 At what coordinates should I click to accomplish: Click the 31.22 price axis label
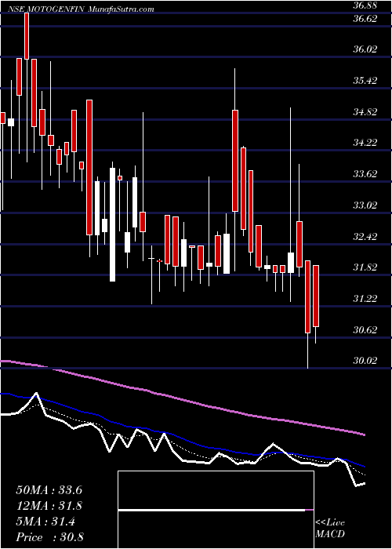tap(365, 298)
